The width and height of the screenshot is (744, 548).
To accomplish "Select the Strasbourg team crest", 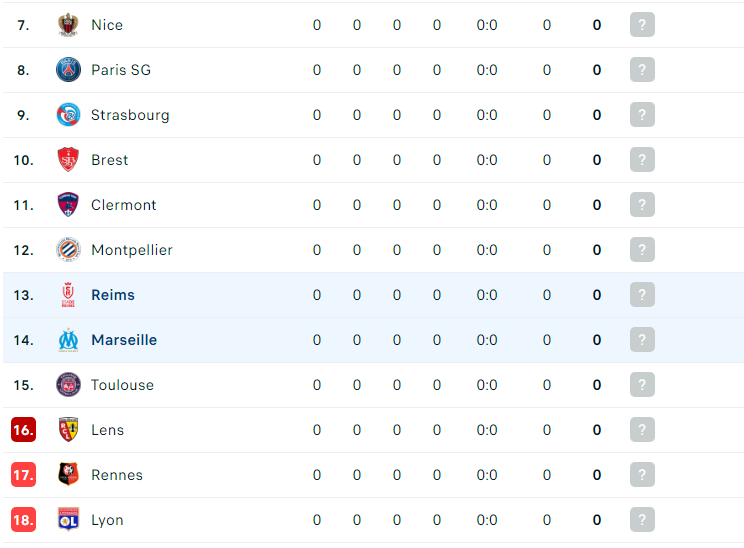I will (68, 115).
